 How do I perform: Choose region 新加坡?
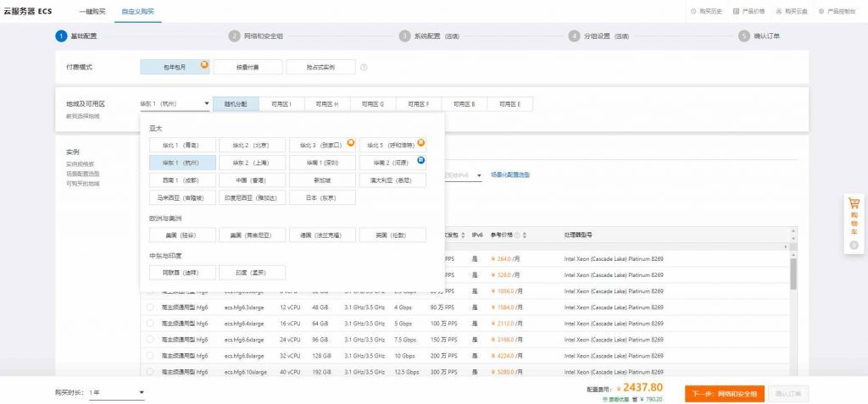pos(322,180)
